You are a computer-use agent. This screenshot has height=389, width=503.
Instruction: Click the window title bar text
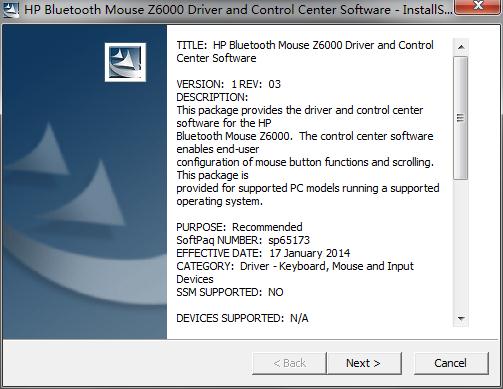pos(238,10)
